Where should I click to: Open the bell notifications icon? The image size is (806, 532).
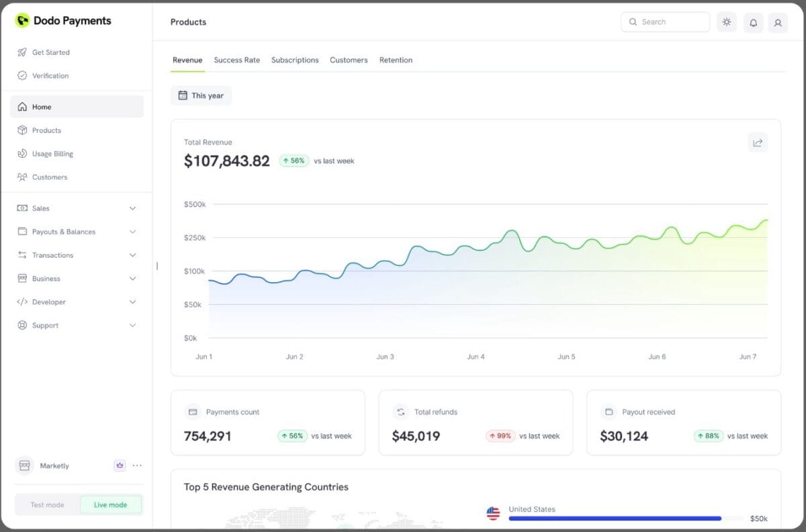coord(753,22)
